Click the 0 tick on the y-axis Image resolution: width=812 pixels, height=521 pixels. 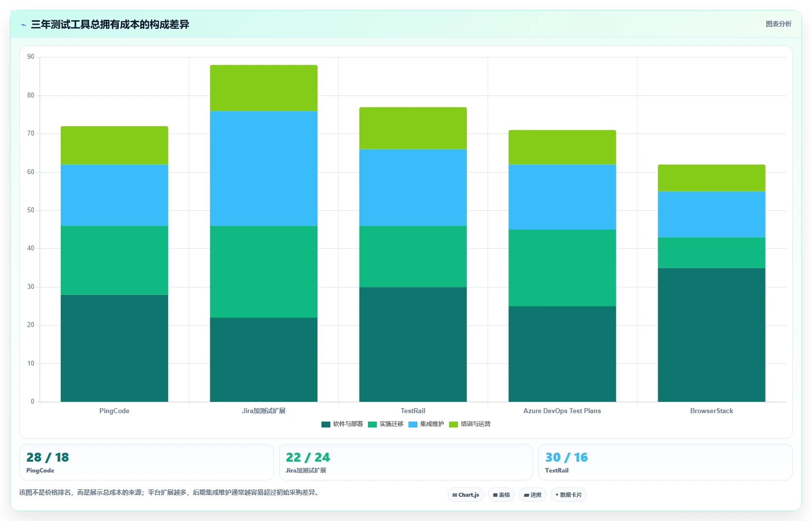33,402
